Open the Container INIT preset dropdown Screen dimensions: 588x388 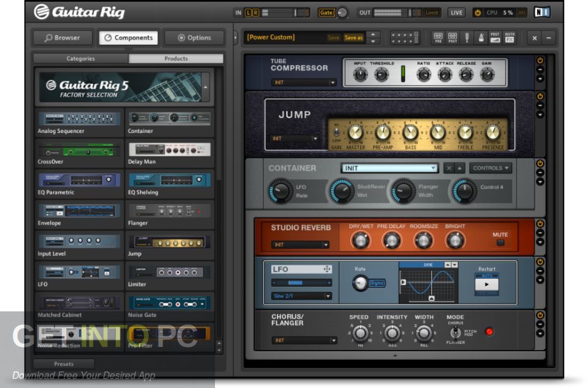390,167
